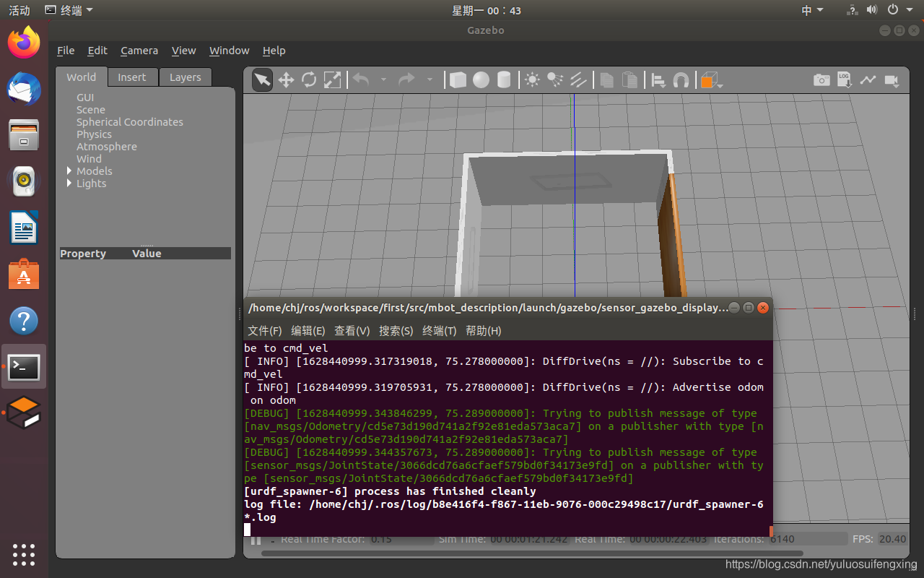Open terminal 编辑(E) menu

pyautogui.click(x=308, y=330)
